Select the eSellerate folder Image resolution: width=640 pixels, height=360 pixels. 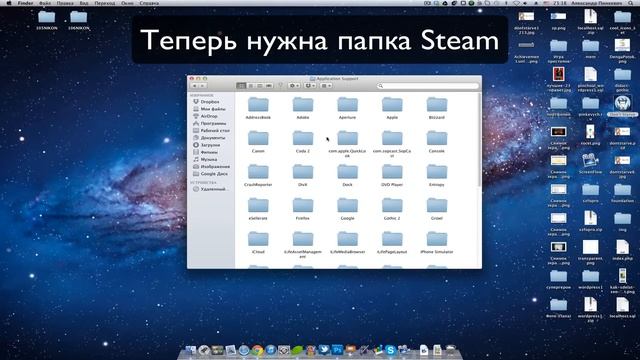[258, 209]
